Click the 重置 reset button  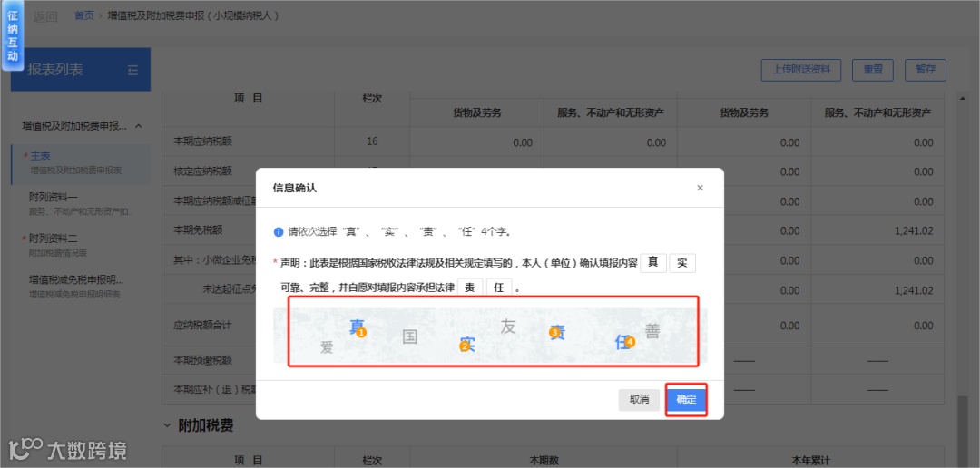pos(873,70)
